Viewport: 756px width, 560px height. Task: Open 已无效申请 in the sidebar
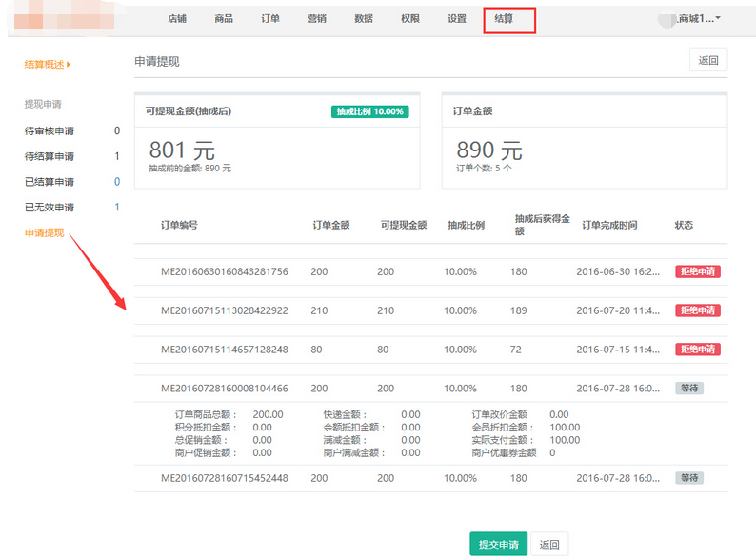click(50, 208)
